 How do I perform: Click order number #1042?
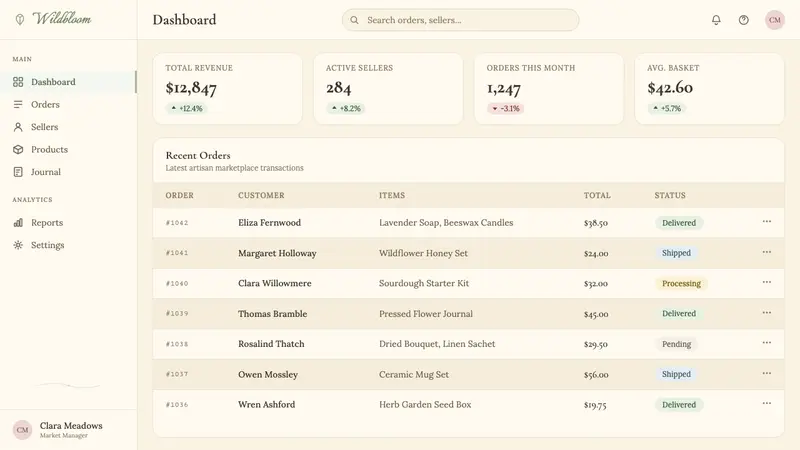[177, 223]
